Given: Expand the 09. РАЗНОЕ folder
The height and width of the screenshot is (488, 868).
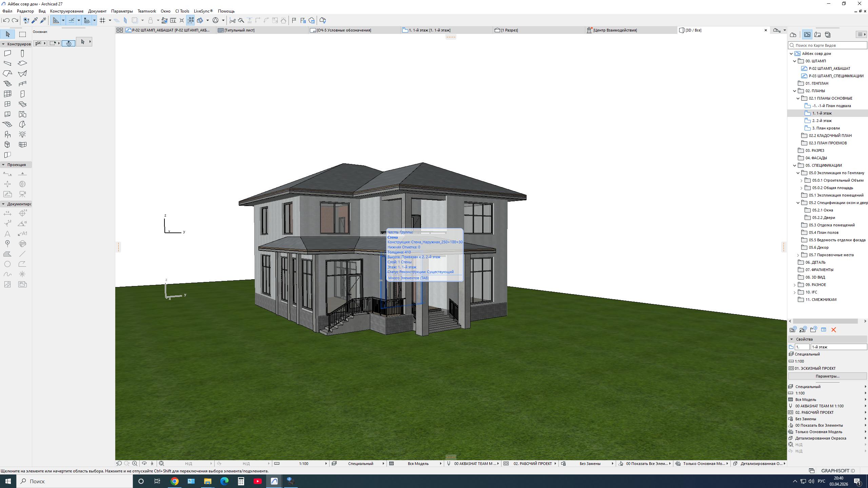Looking at the screenshot, I should point(795,285).
